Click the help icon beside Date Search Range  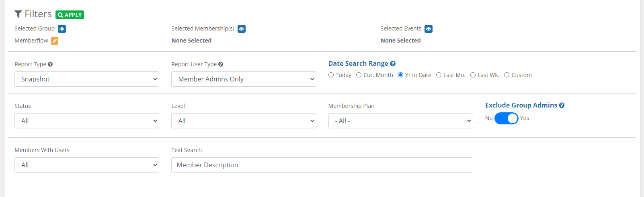(393, 63)
